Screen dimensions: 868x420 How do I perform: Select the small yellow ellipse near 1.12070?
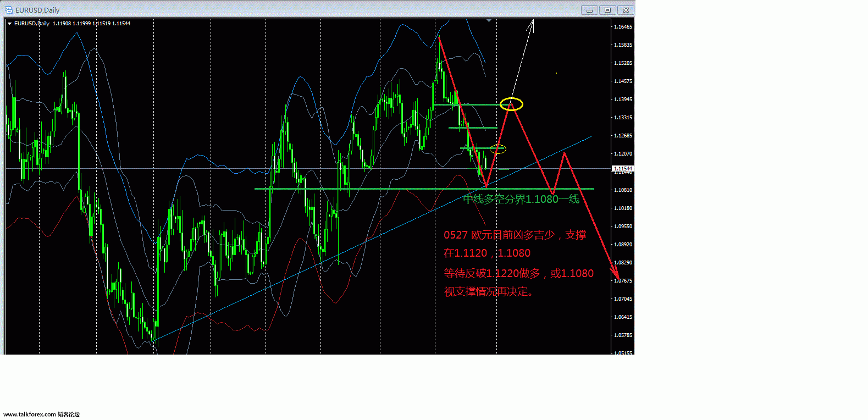[497, 148]
